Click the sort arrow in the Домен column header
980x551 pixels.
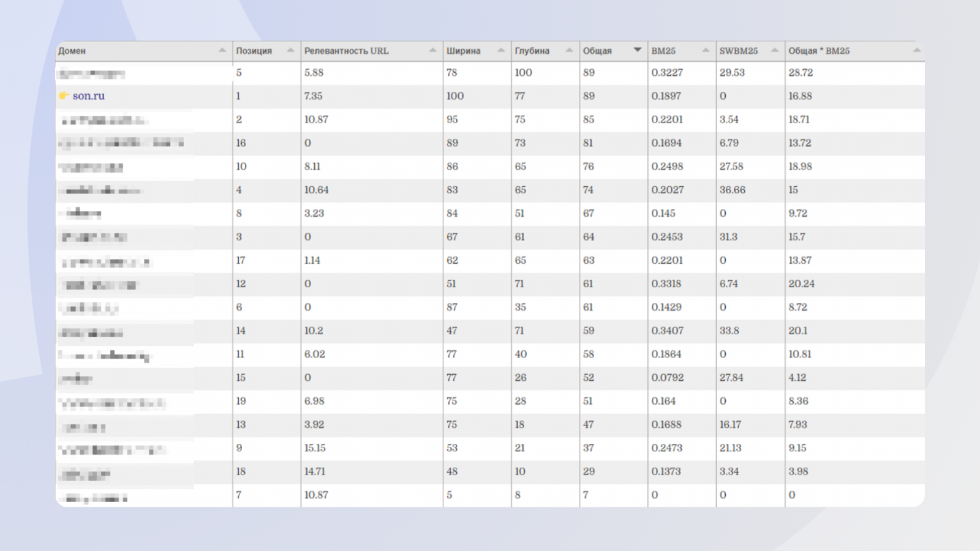pyautogui.click(x=222, y=50)
